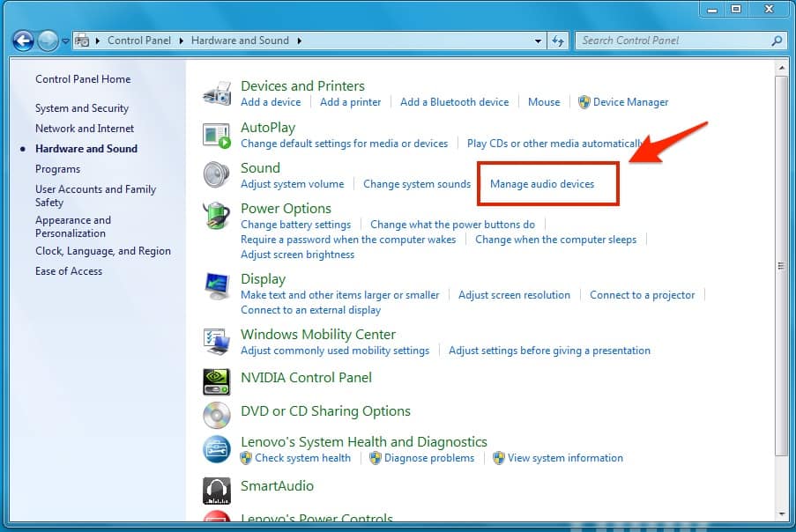This screenshot has width=796, height=532.
Task: Click the Control Panel icon in address bar
Action: pyautogui.click(x=82, y=41)
